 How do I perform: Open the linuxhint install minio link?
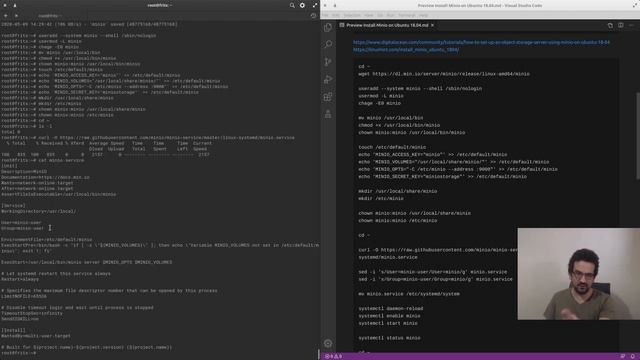(x=406, y=49)
